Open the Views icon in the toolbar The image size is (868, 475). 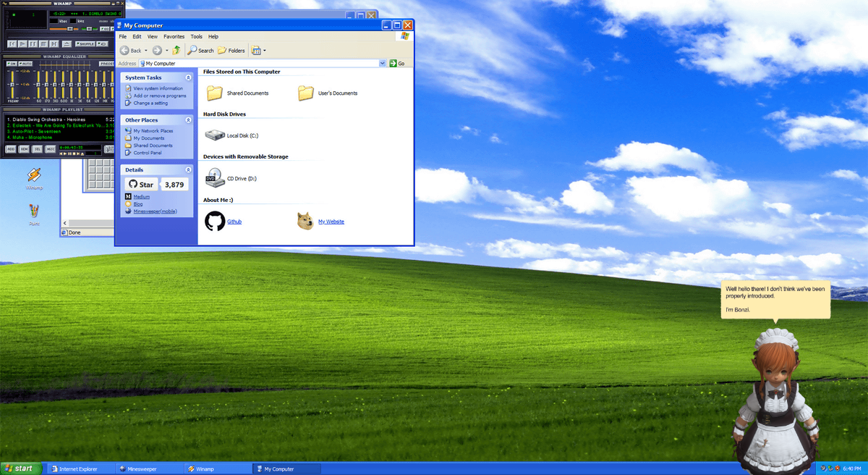coord(255,51)
